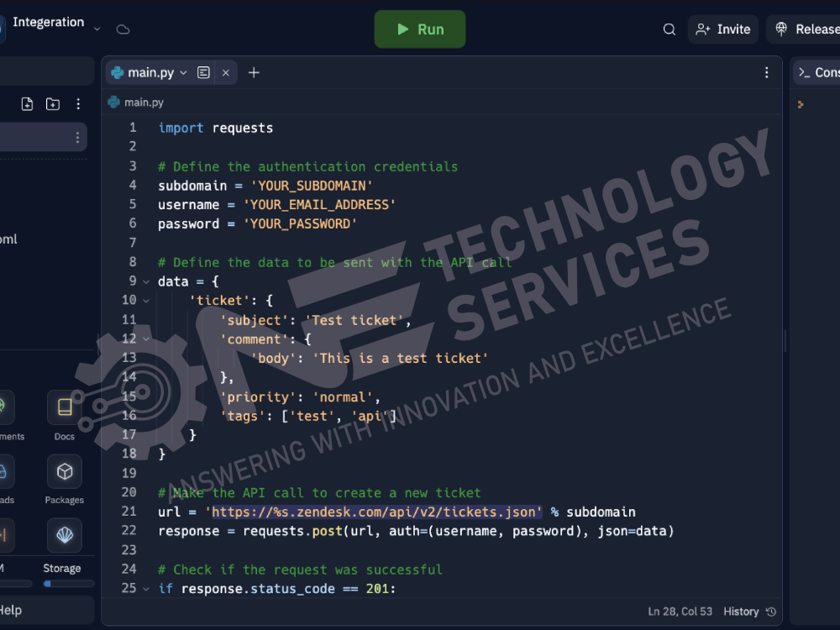Click the cloud sync status icon
Image resolution: width=840 pixels, height=630 pixels.
point(123,29)
